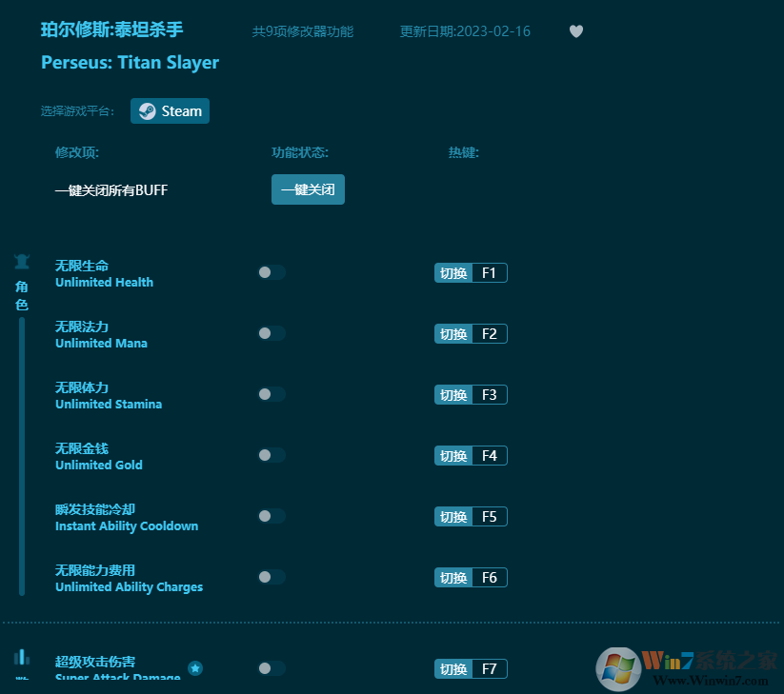
Task: Click the F7 hotkey field
Action: coord(490,669)
